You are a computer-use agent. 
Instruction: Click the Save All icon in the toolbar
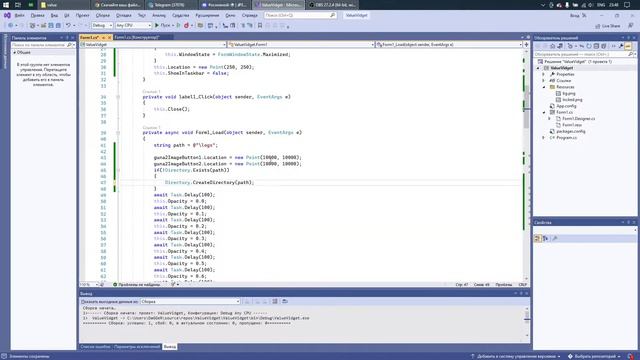click(x=58, y=25)
